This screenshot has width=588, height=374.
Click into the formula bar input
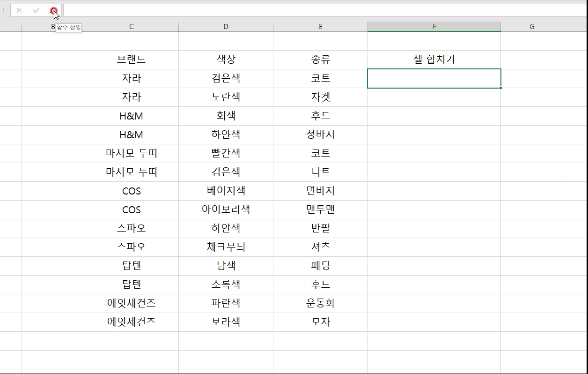[325, 10]
